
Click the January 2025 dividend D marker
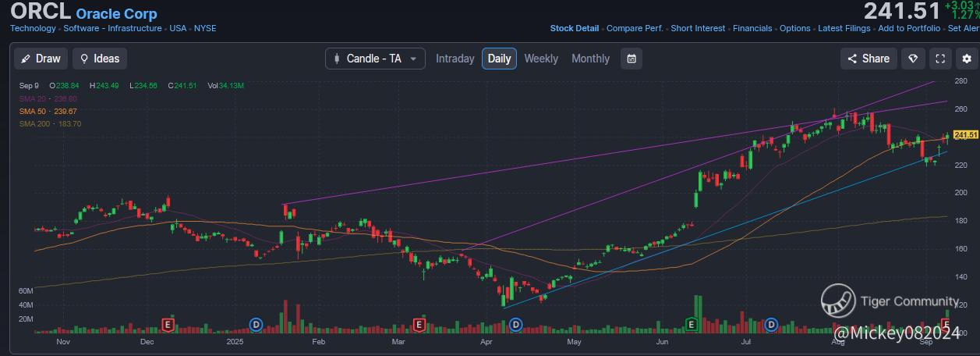(x=255, y=324)
